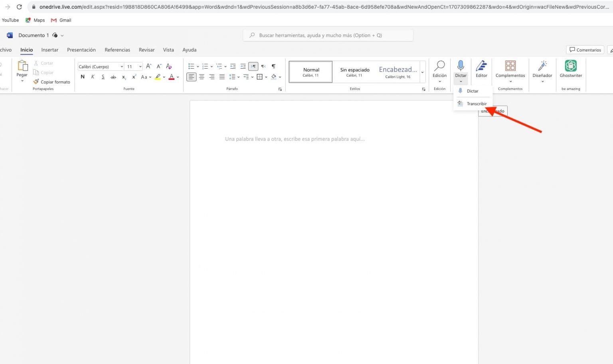Toggle bold with the N button

[x=83, y=77]
